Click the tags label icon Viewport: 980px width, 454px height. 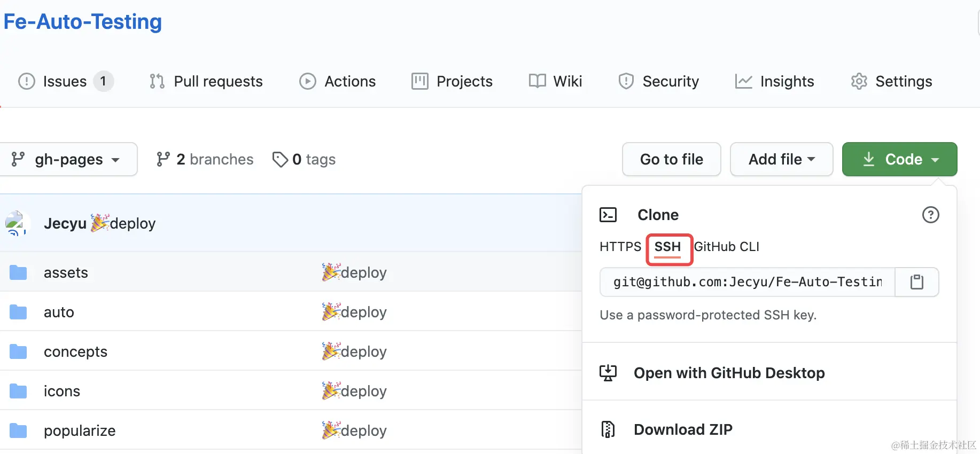(x=280, y=159)
